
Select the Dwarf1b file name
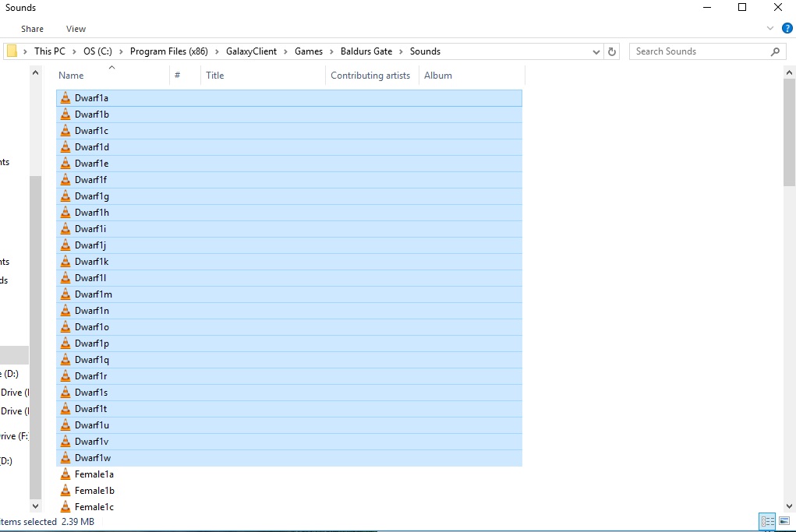[x=92, y=114]
